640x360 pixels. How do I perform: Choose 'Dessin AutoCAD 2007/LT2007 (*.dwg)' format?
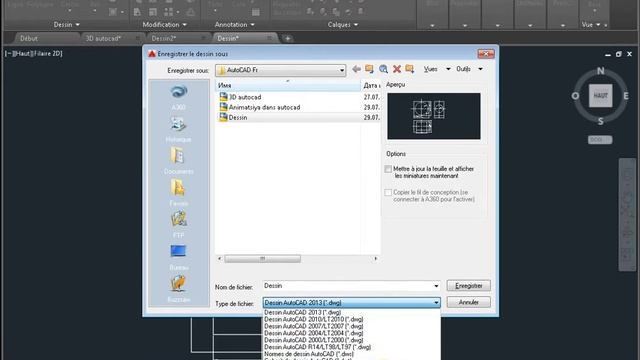[x=313, y=326]
